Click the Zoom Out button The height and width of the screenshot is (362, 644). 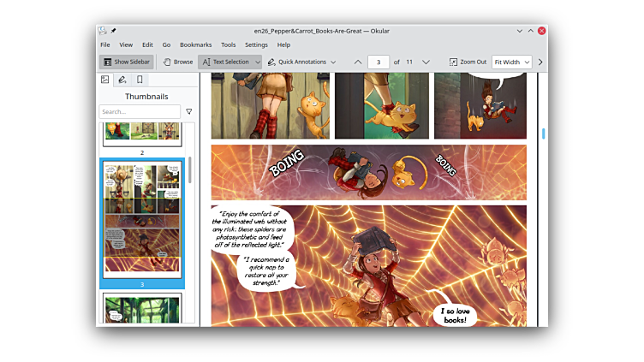(468, 62)
